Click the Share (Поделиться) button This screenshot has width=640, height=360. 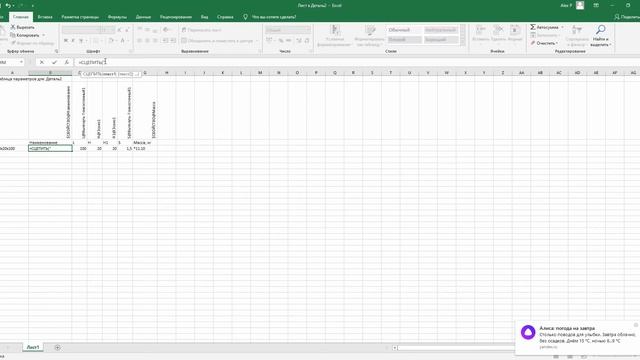coord(627,17)
